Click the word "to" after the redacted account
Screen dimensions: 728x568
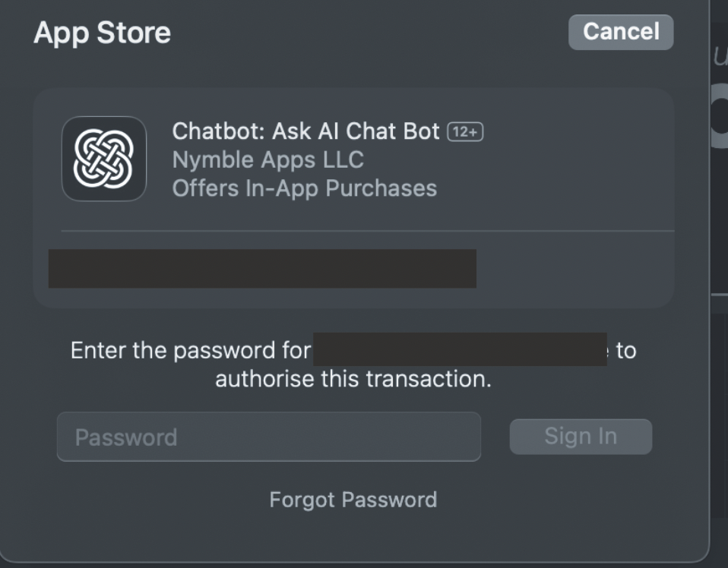626,350
